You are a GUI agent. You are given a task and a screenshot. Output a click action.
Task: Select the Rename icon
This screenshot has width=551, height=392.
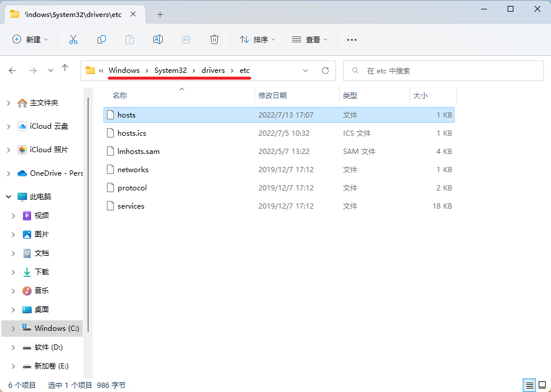point(157,39)
